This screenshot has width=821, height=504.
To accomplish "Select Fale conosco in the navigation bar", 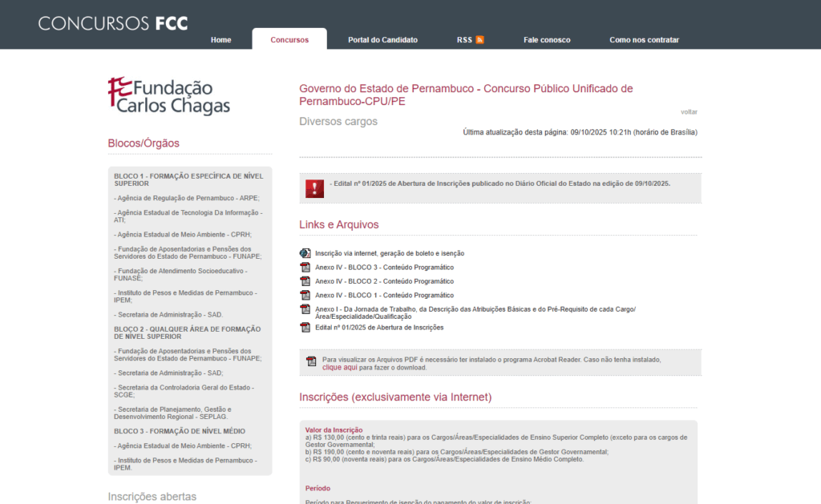I will coord(547,38).
